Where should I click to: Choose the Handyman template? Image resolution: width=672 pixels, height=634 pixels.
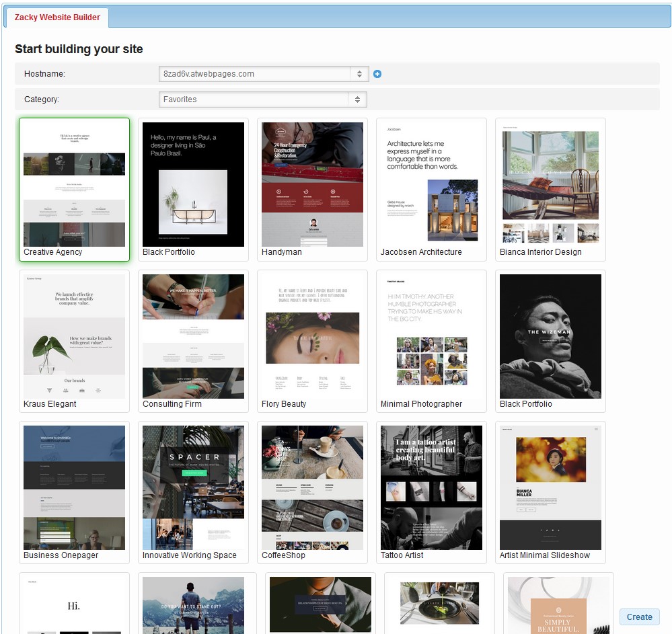(312, 184)
